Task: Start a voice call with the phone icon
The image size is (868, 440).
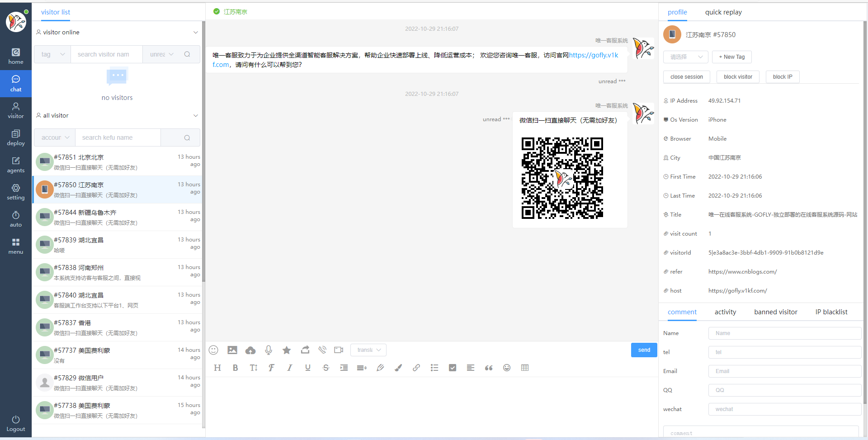Action: (322, 350)
